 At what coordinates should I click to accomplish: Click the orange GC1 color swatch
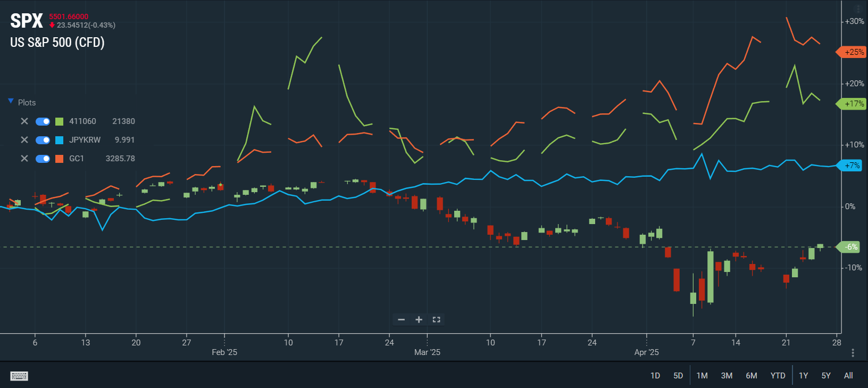pyautogui.click(x=60, y=159)
